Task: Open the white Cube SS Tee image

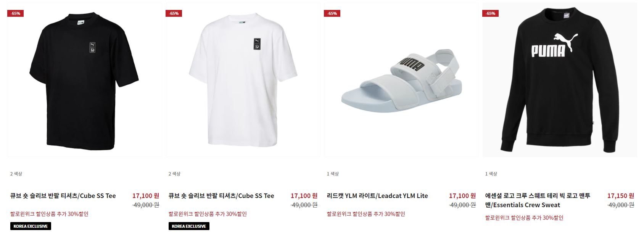Action: point(243,80)
